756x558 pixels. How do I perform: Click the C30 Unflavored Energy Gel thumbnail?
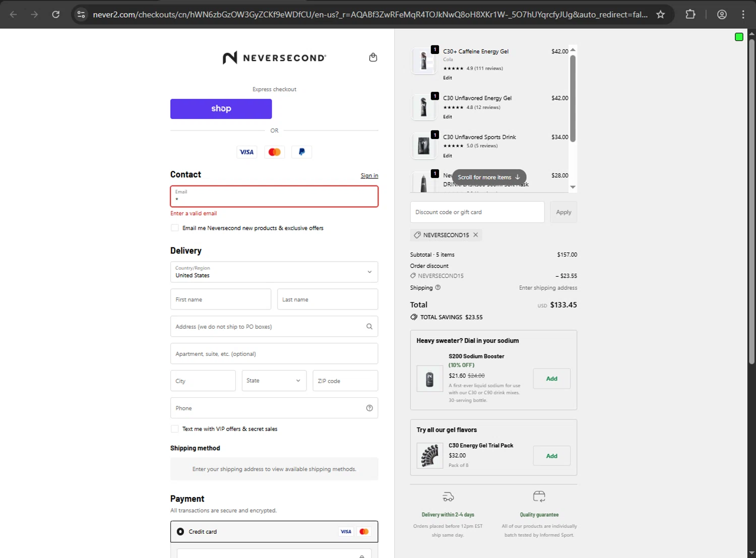click(x=423, y=107)
